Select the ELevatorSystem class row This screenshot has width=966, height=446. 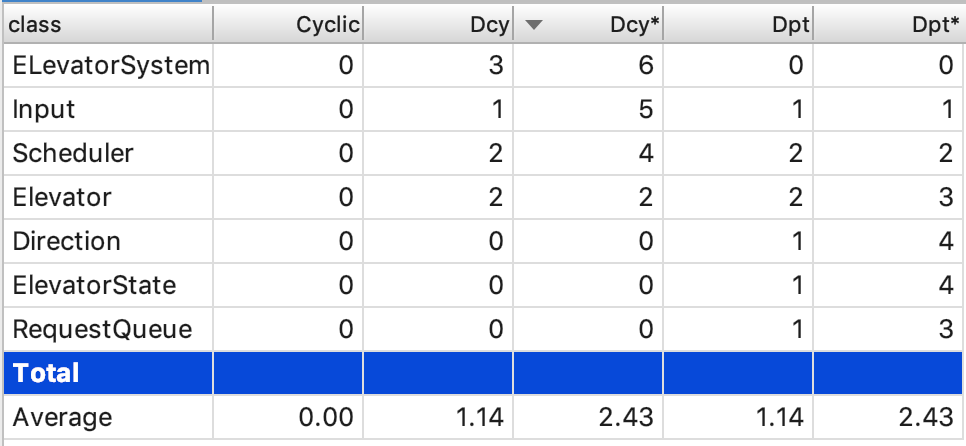click(x=110, y=67)
